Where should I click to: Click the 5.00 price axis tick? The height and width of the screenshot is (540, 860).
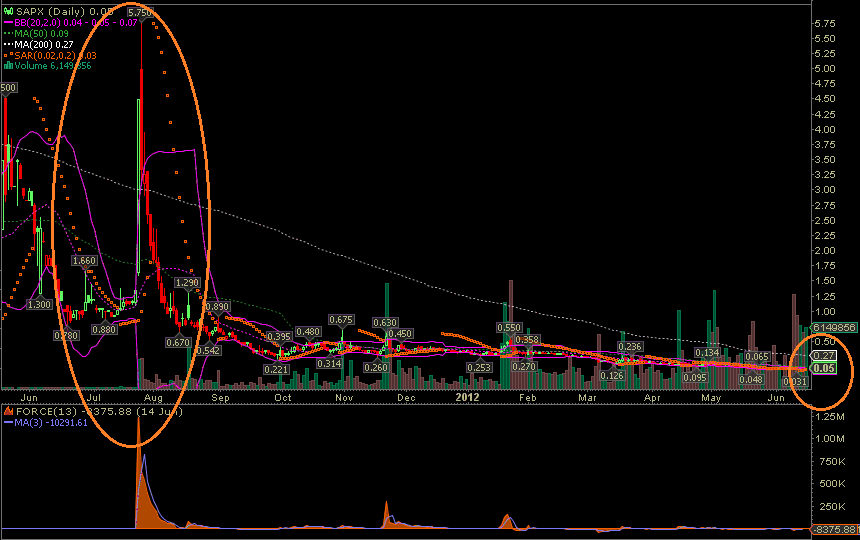pyautogui.click(x=825, y=69)
